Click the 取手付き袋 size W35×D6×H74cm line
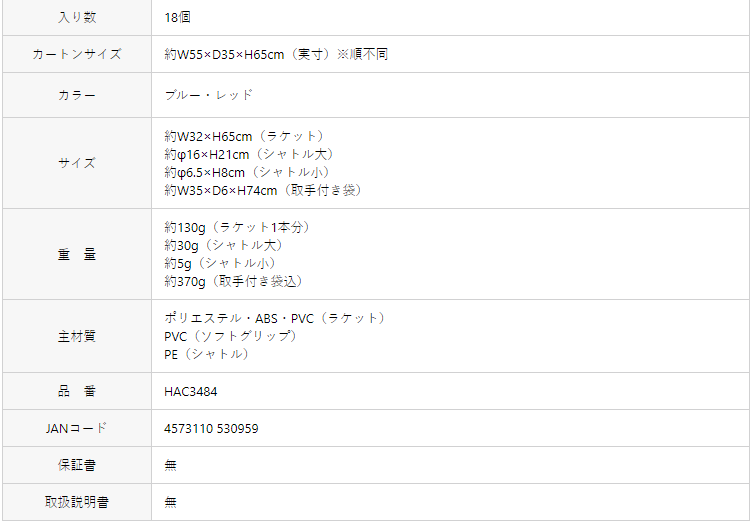 [x=263, y=190]
